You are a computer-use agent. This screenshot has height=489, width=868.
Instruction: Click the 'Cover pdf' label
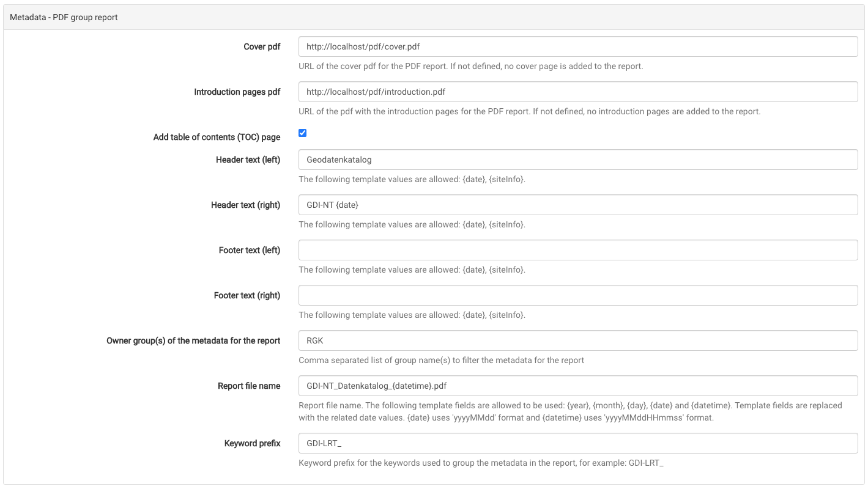click(x=262, y=46)
